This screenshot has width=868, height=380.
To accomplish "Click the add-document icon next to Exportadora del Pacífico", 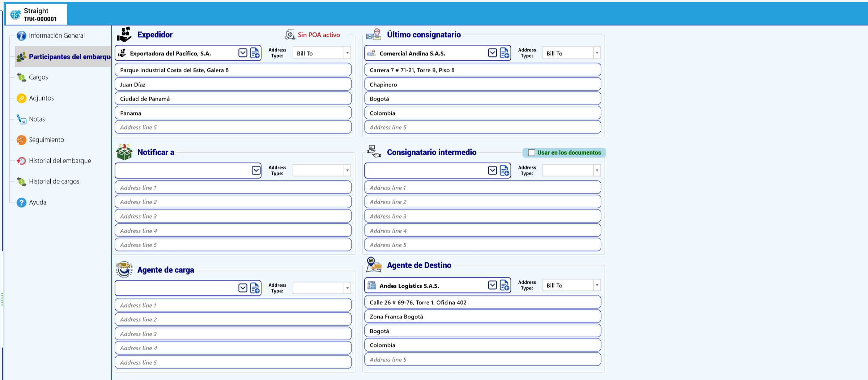I will tap(255, 53).
